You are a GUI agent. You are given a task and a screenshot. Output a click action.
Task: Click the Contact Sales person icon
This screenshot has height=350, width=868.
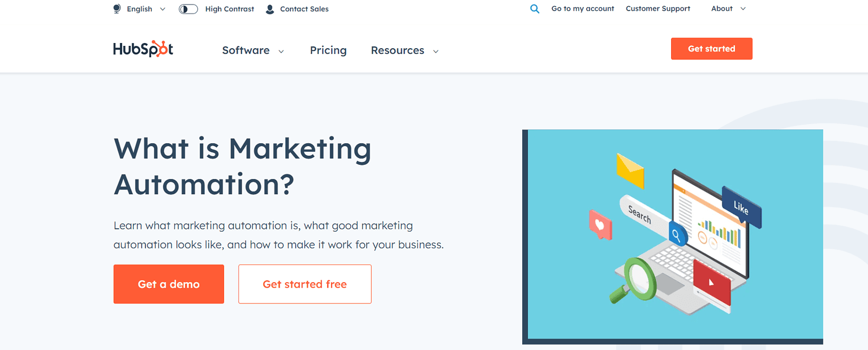click(x=269, y=8)
